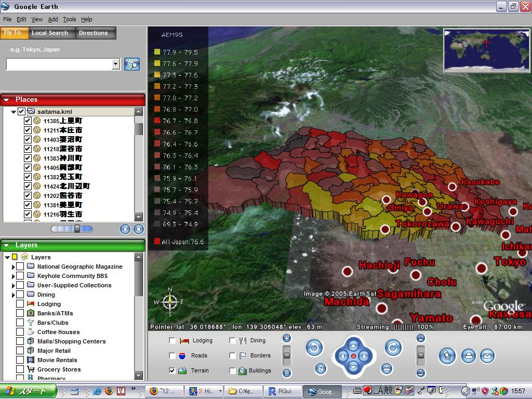This screenshot has width=532, height=399.
Task: Click the print button
Action: 469,356
